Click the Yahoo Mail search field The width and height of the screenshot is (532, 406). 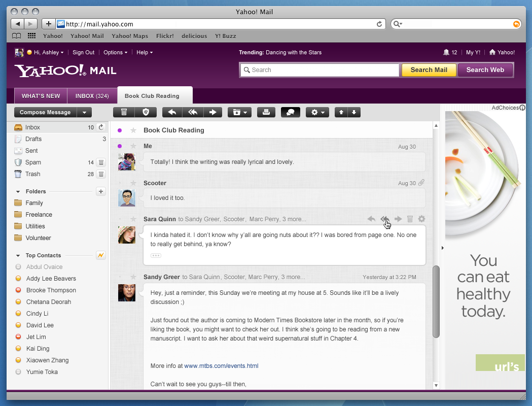320,70
